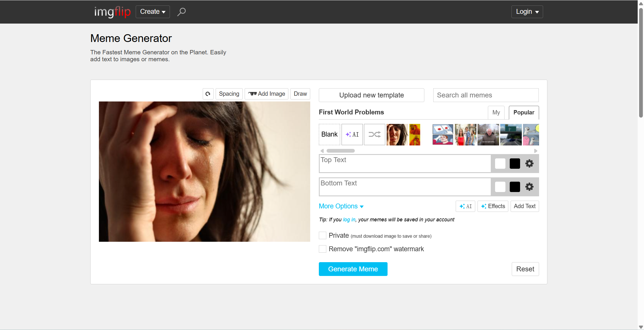644x330 pixels.
Task: Select the Popular templates tab
Action: (524, 113)
